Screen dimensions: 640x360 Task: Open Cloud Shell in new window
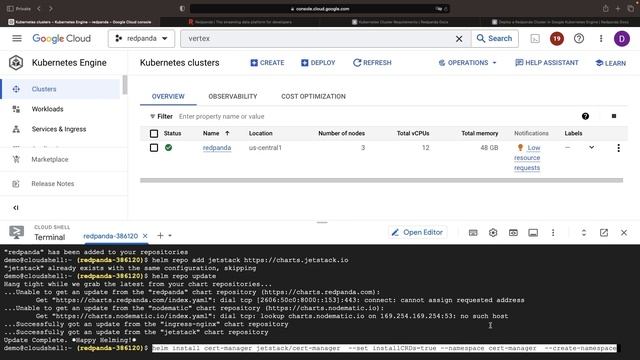(604, 233)
